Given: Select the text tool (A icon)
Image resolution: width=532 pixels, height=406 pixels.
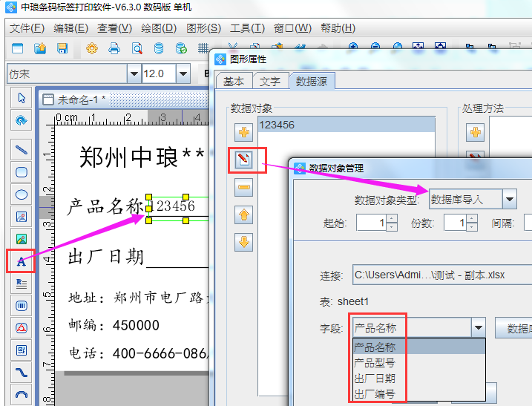Looking at the screenshot, I should pyautogui.click(x=22, y=261).
